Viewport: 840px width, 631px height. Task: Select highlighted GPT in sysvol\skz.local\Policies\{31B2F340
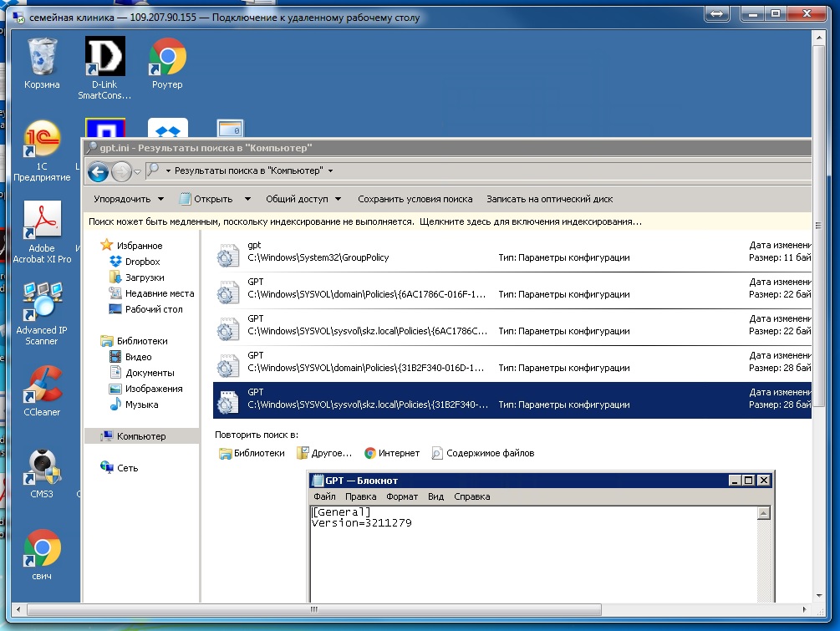[512, 400]
